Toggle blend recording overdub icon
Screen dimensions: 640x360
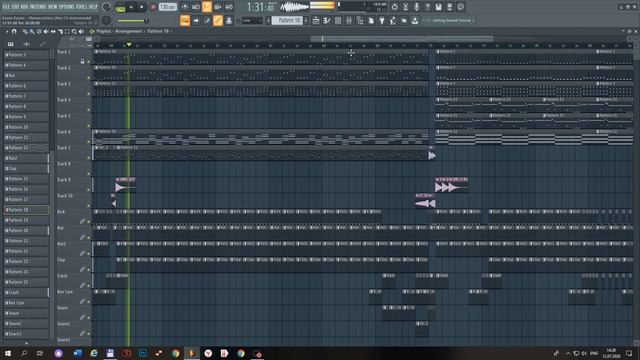(218, 7)
